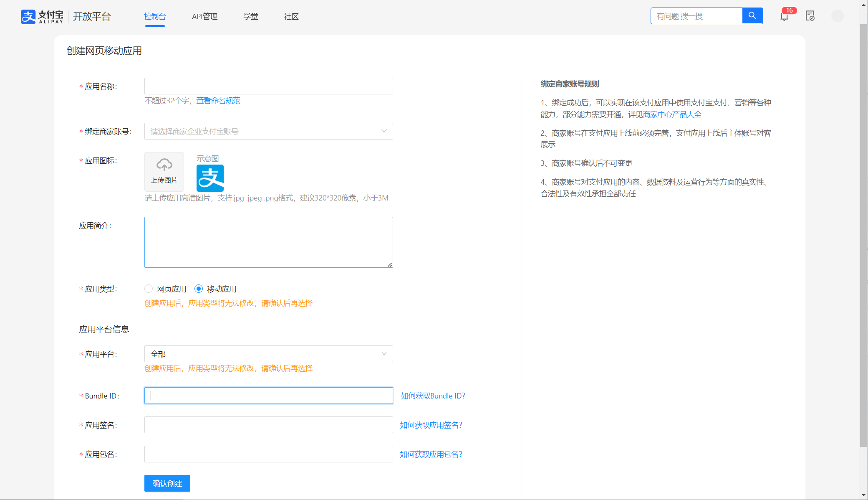The height and width of the screenshot is (500, 868).
Task: Open the 应用平台 dropdown showing 全部
Action: pos(268,354)
